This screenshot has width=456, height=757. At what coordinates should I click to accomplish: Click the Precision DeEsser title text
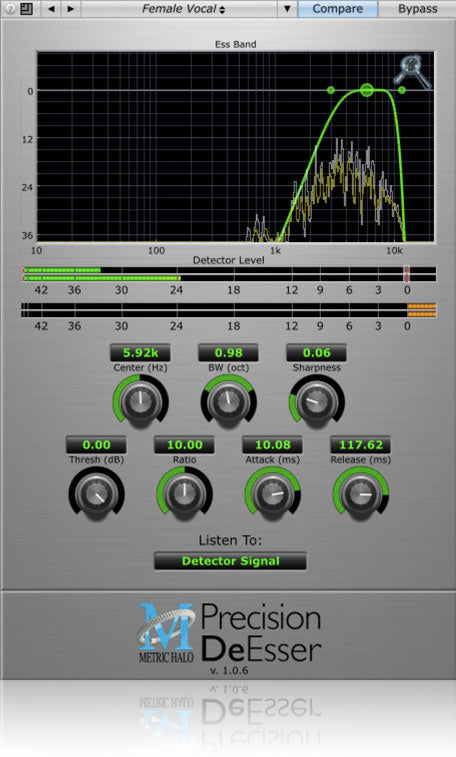coord(261,633)
